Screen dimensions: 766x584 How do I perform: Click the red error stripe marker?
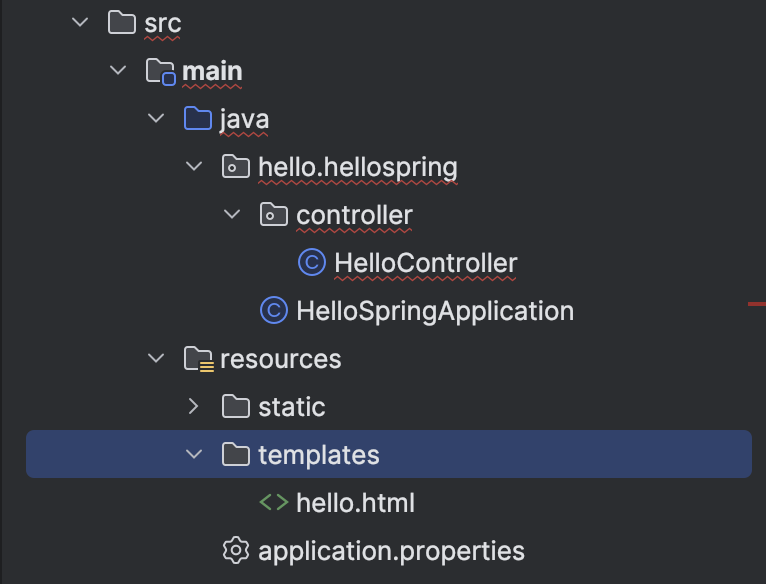(757, 302)
